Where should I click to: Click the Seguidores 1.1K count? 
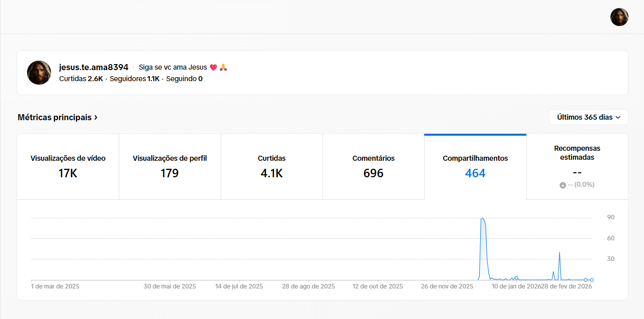134,79
